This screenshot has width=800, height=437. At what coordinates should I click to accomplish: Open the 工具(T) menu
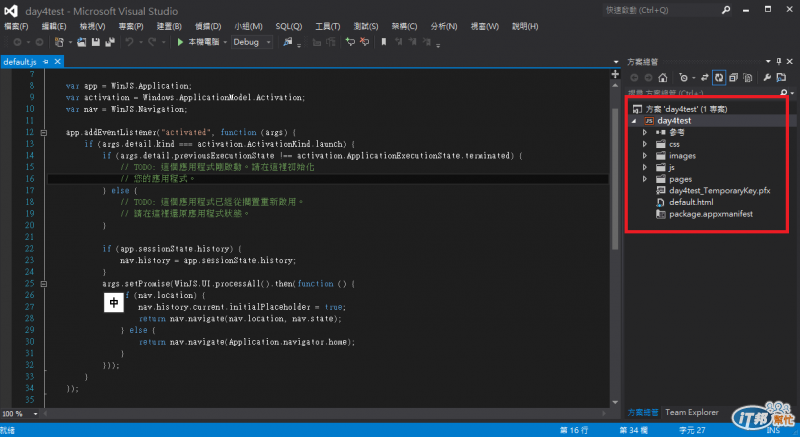(x=328, y=27)
